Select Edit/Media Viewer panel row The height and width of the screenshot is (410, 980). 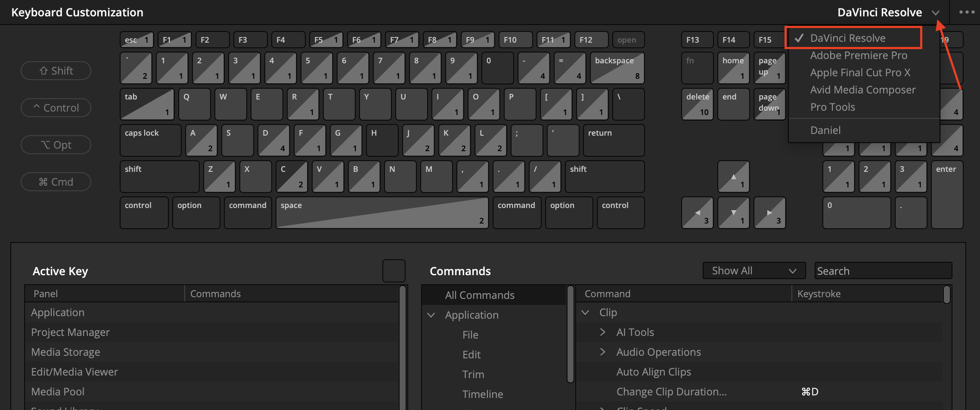click(x=212, y=372)
